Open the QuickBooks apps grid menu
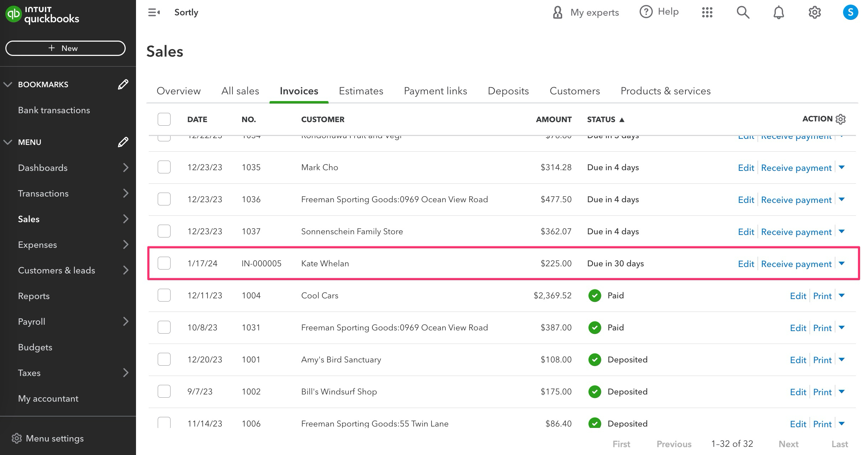This screenshot has width=868, height=455. click(707, 12)
